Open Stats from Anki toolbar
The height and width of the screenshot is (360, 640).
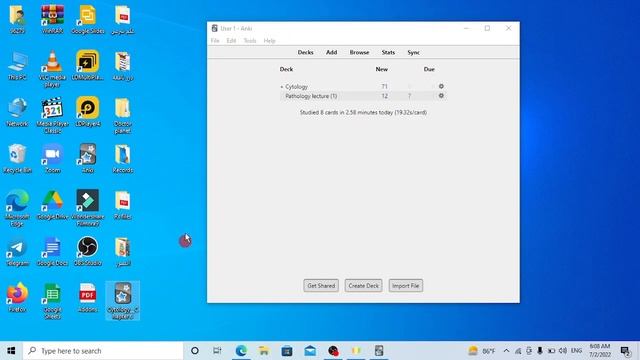(388, 53)
